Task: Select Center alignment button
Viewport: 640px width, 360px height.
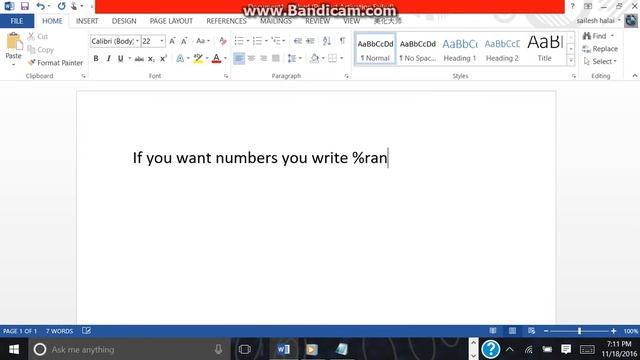Action: (x=251, y=58)
